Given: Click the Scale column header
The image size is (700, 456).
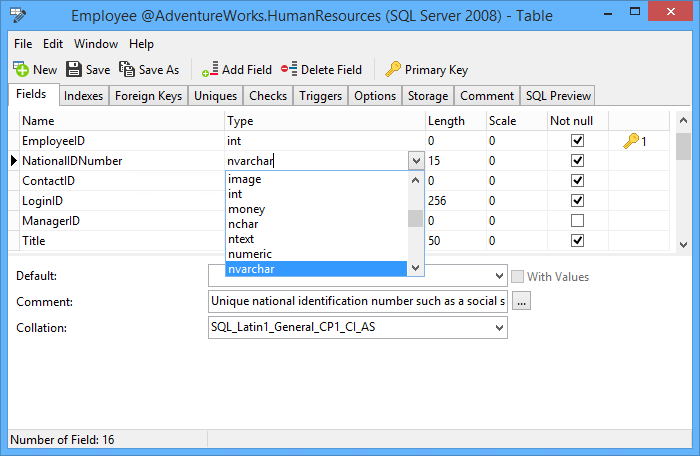Looking at the screenshot, I should (x=517, y=121).
